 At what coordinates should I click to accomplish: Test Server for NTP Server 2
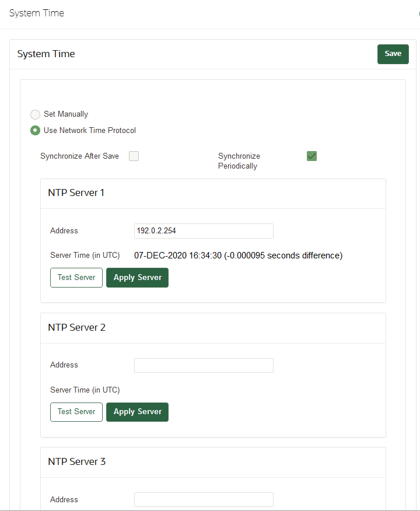tap(76, 412)
